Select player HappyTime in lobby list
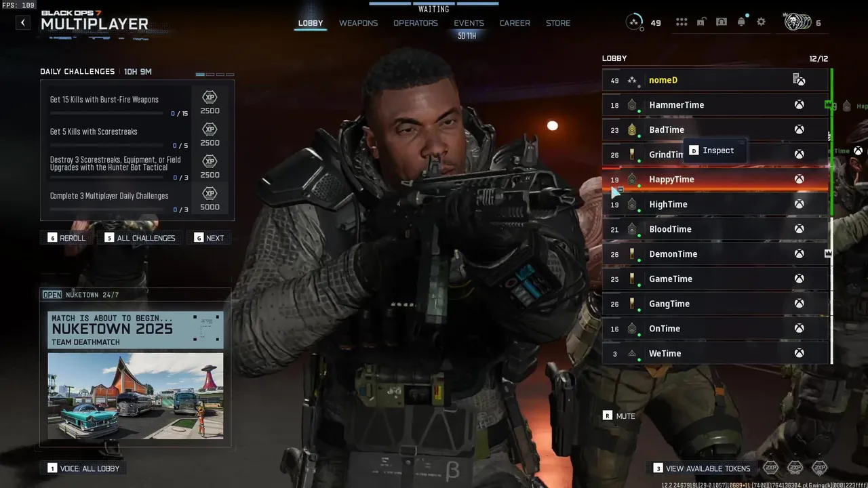Screen dimensions: 868x488 tap(715, 180)
